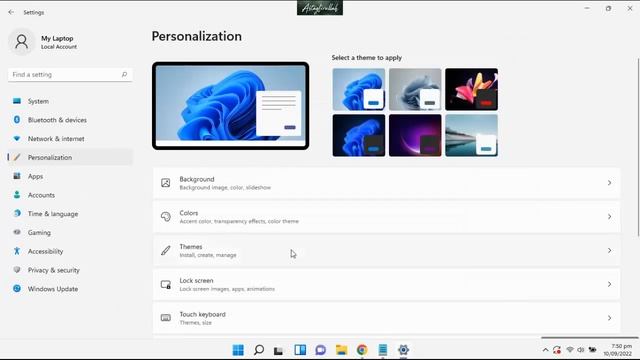640x360 pixels.
Task: Open Wi-Fi network tray icon
Action: coord(570,350)
